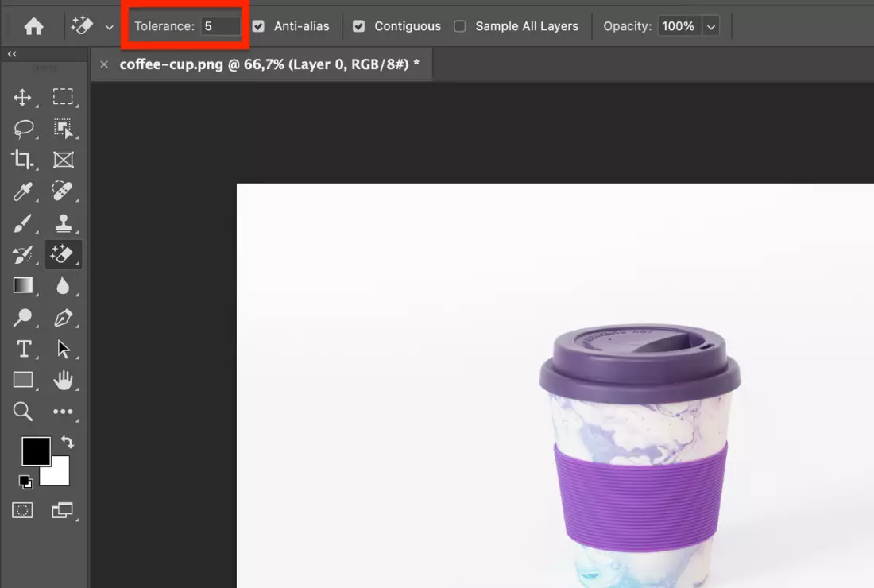The width and height of the screenshot is (874, 588).
Task: Select the Eyedropper tool
Action: (x=22, y=191)
